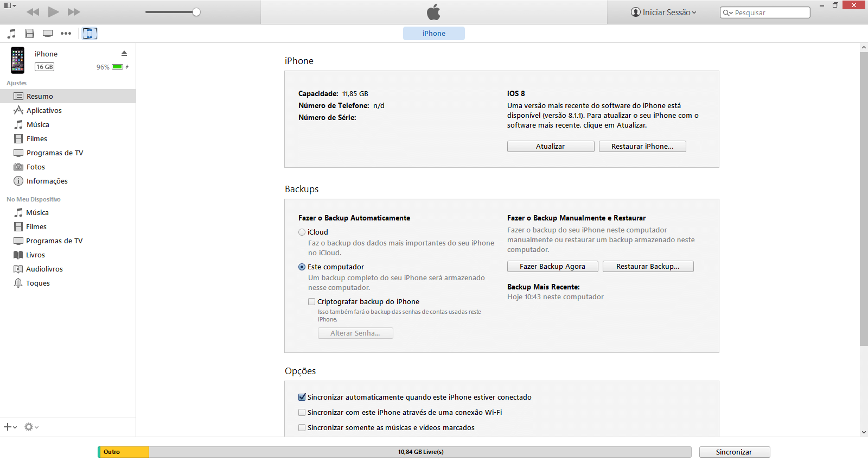Open the Music library icon
Viewport: 868px width, 467px height.
11,34
